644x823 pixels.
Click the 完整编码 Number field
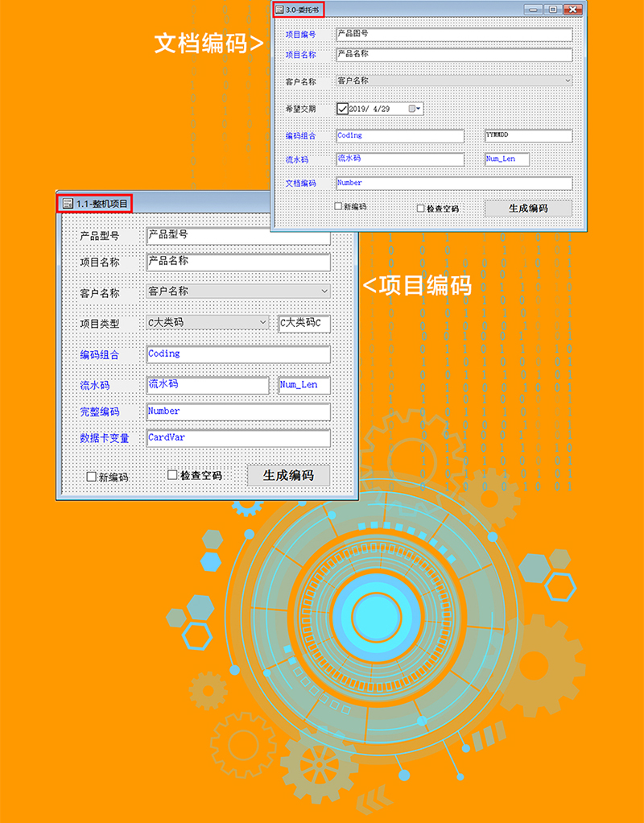tap(237, 412)
